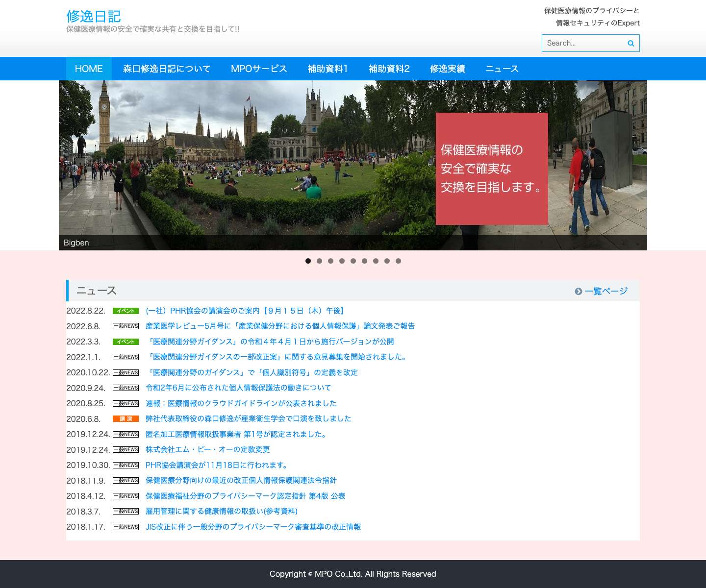Open the 一覧ページ news list link
The height and width of the screenshot is (588, 706).
pyautogui.click(x=606, y=291)
